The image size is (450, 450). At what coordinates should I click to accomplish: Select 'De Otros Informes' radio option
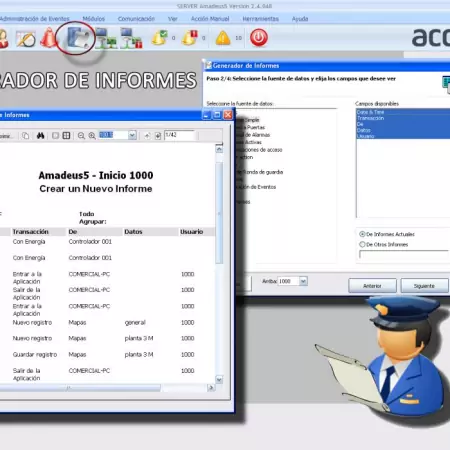[362, 244]
